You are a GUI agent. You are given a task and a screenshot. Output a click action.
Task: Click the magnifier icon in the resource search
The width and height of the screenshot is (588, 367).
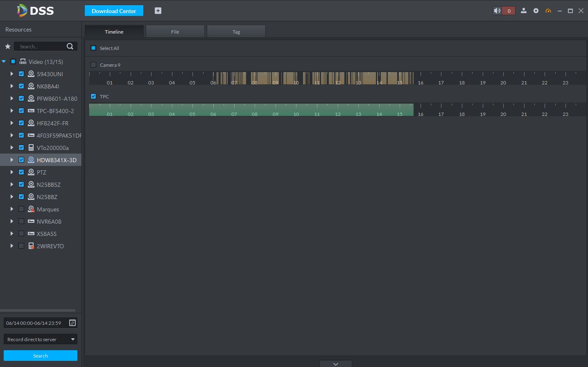[x=70, y=46]
